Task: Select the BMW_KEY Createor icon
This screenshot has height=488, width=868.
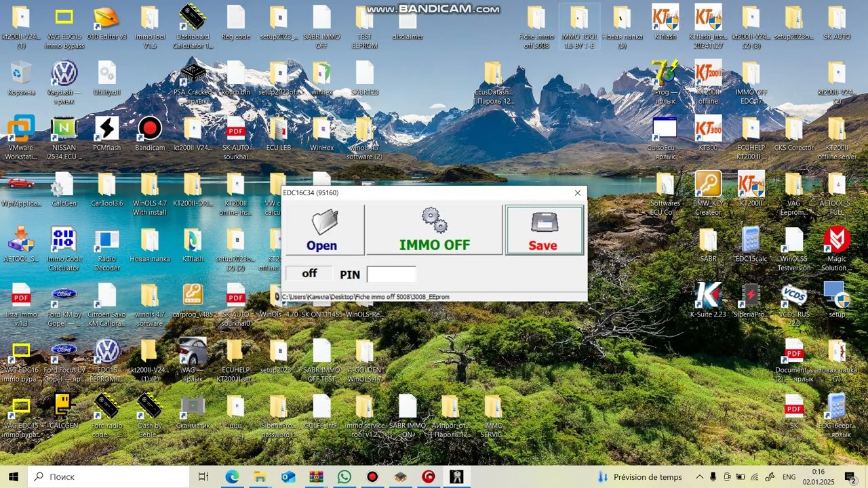Action: (708, 194)
